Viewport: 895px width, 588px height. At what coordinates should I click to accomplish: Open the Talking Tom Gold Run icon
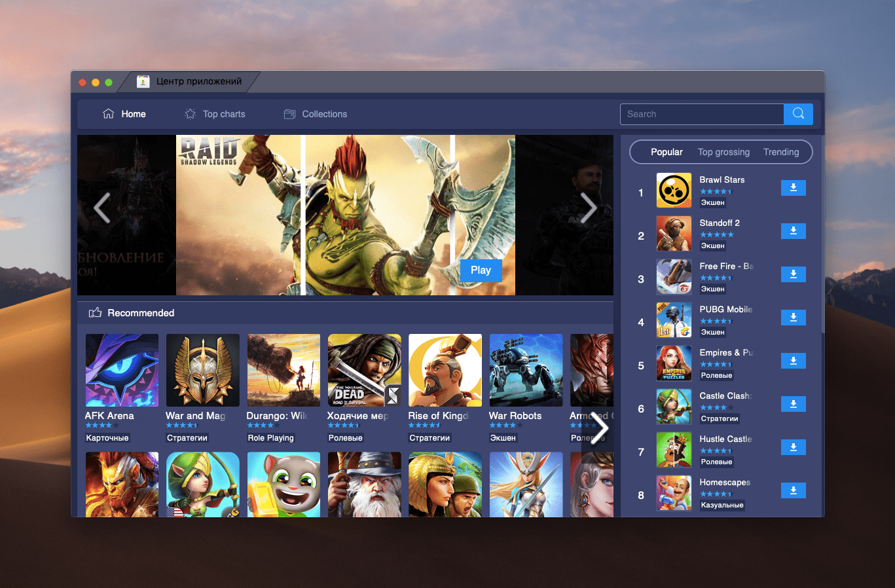pos(283,485)
